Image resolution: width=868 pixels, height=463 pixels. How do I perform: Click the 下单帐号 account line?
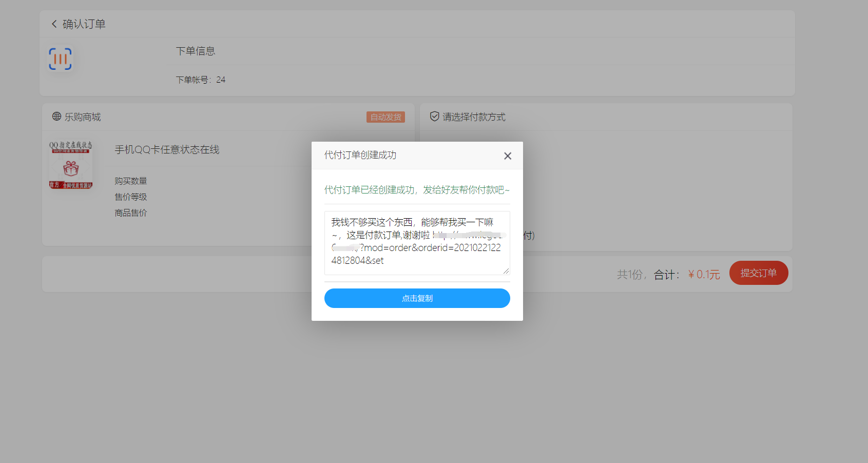pos(200,80)
